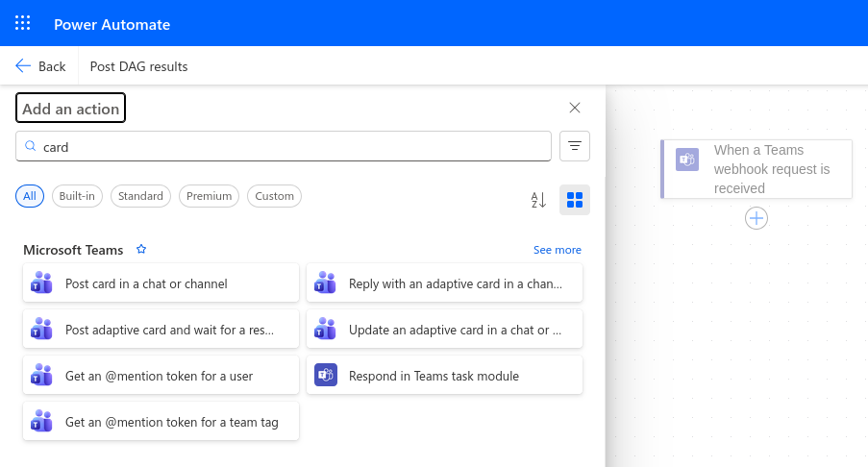The width and height of the screenshot is (868, 467).
Task: Click Teams icon on the webhook trigger card
Action: (x=687, y=160)
